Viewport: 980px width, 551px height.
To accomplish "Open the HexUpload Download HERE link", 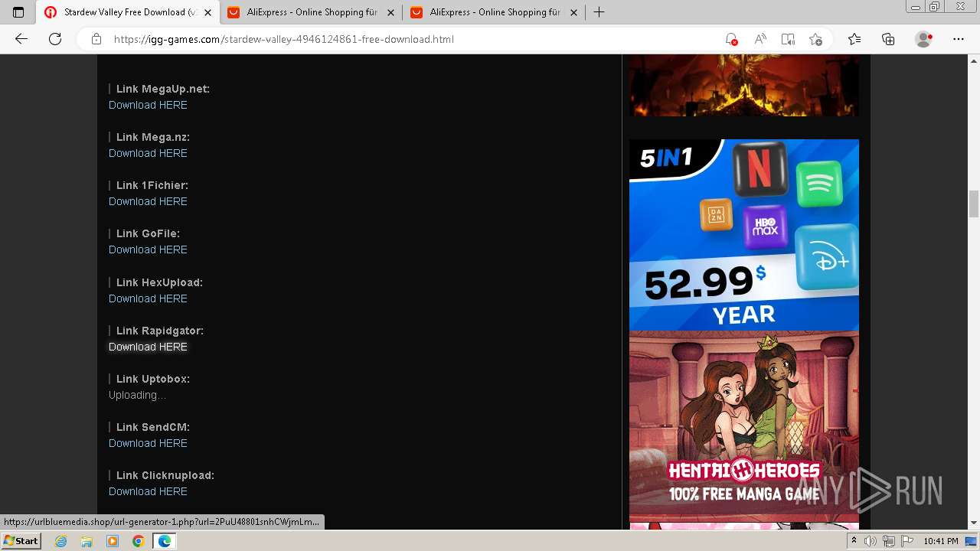I will [148, 298].
